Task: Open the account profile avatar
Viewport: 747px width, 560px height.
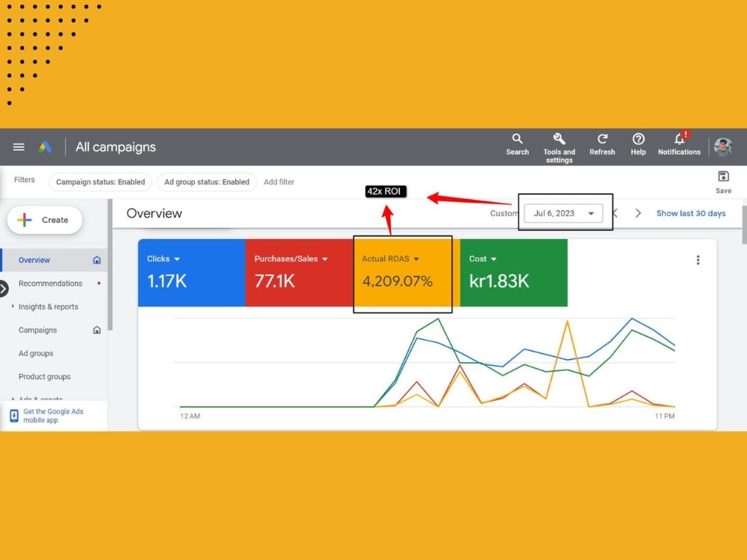Action: coord(722,147)
